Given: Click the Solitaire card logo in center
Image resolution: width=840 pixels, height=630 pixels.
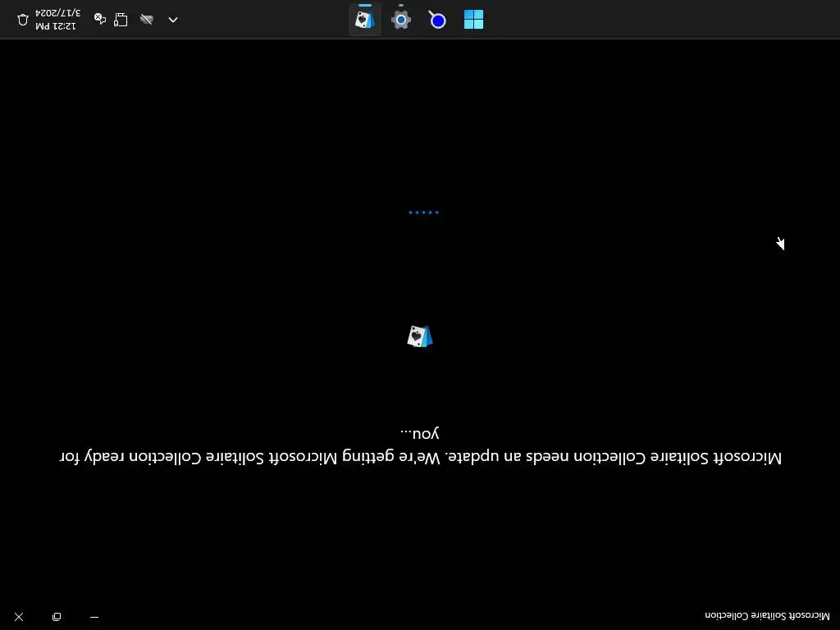Looking at the screenshot, I should coord(420,336).
